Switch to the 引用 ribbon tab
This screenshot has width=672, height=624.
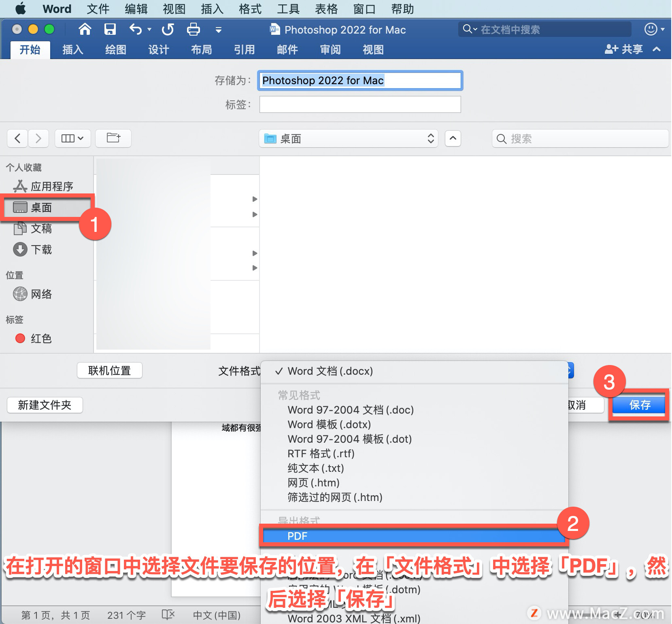pyautogui.click(x=245, y=50)
